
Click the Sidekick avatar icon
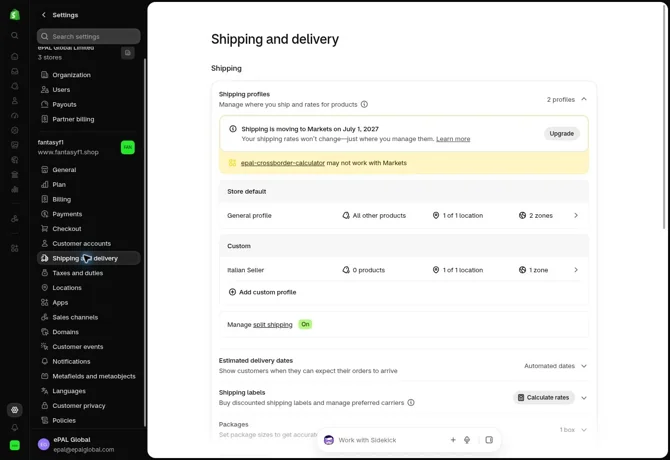[329, 440]
